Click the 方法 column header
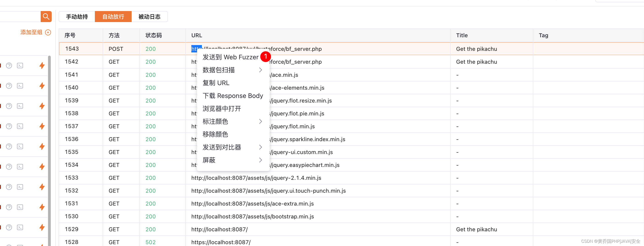The width and height of the screenshot is (644, 246). pyautogui.click(x=121, y=35)
